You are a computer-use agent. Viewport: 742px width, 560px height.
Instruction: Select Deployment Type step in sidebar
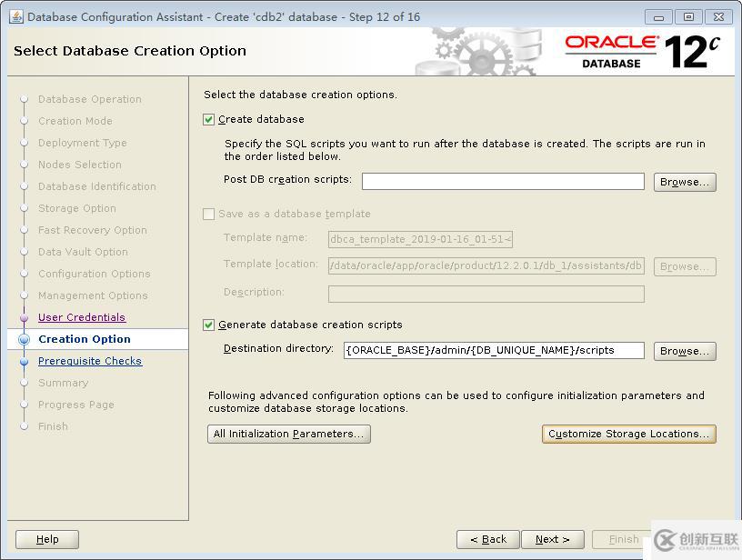[x=83, y=143]
